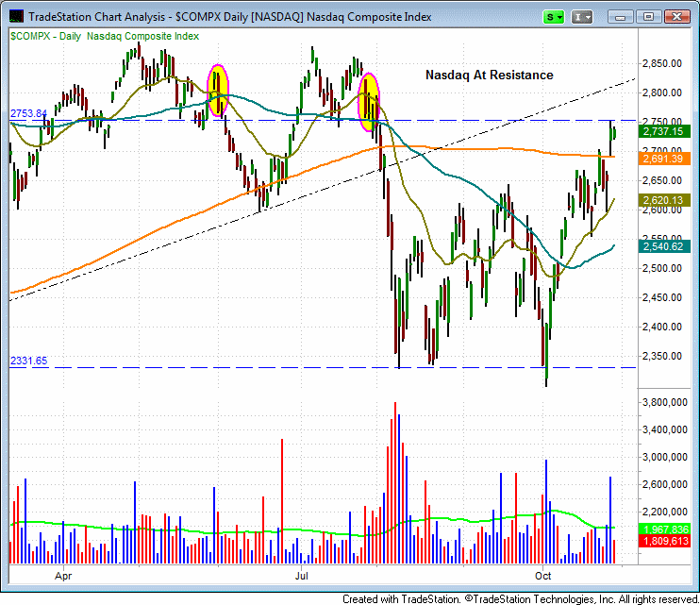Minimize the chart analysis window
The height and width of the screenshot is (605, 700).
coord(620,17)
